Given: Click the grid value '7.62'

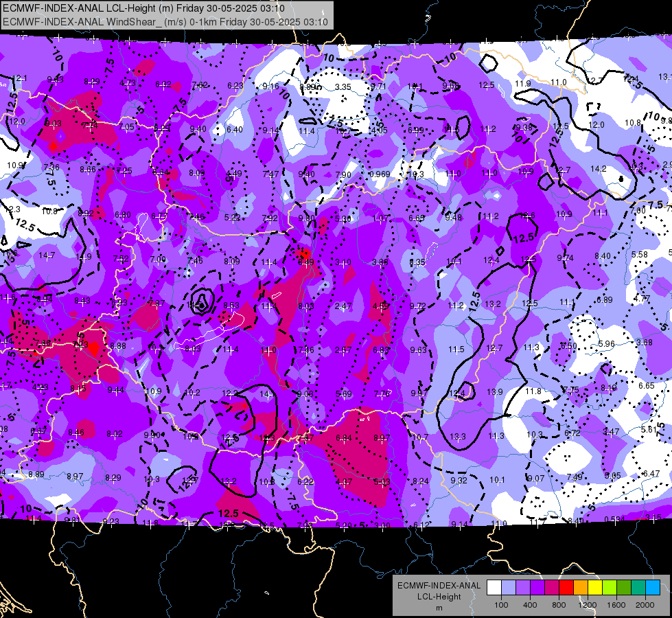Looking at the screenshot, I should (x=200, y=85).
